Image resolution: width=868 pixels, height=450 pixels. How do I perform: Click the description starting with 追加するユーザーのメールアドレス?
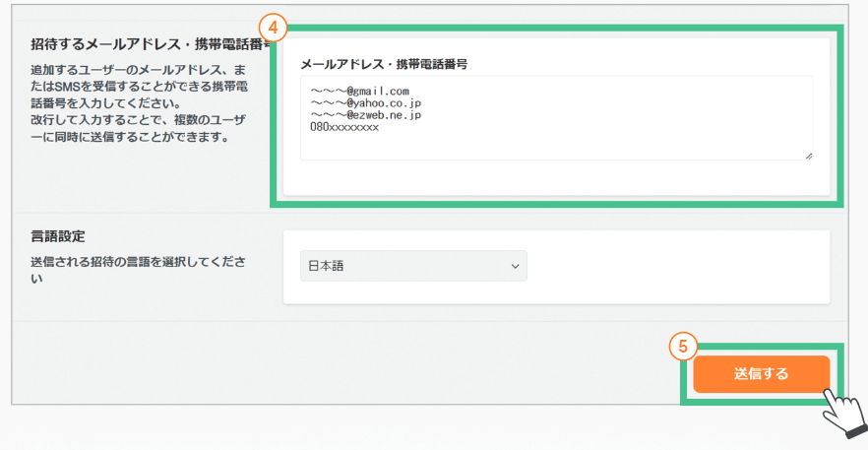coord(139,103)
